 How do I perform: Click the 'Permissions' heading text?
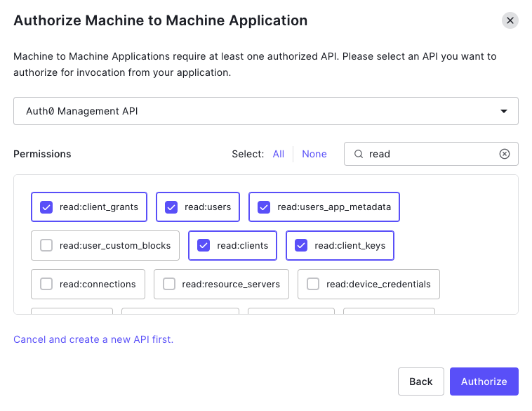[42, 154]
